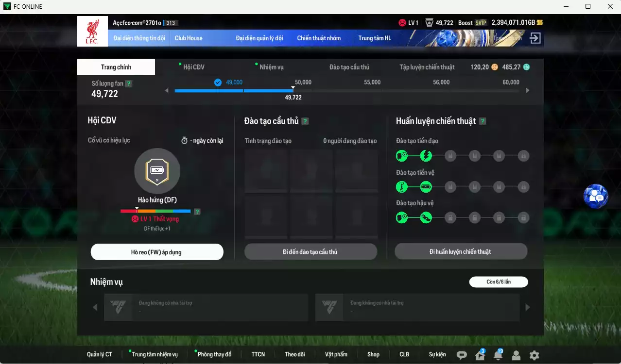The image size is (621, 364).
Task: Click the fan mood level color bar
Action: tap(155, 211)
